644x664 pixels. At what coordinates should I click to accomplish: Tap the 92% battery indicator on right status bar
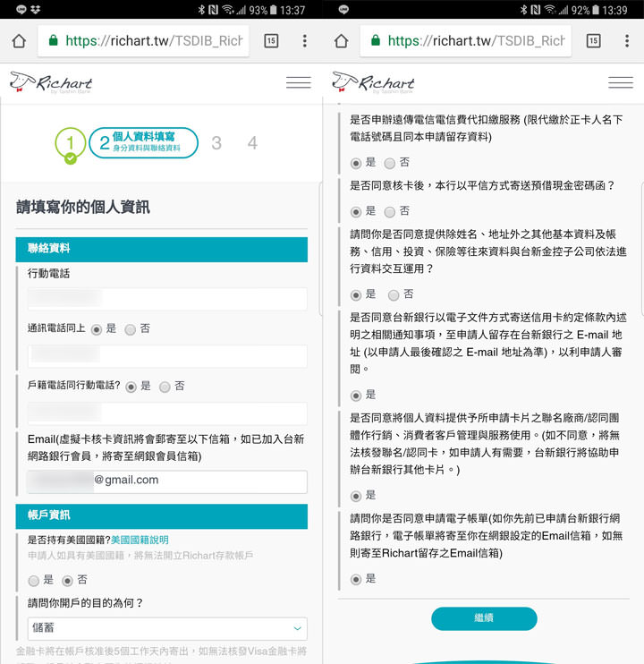coord(585,10)
